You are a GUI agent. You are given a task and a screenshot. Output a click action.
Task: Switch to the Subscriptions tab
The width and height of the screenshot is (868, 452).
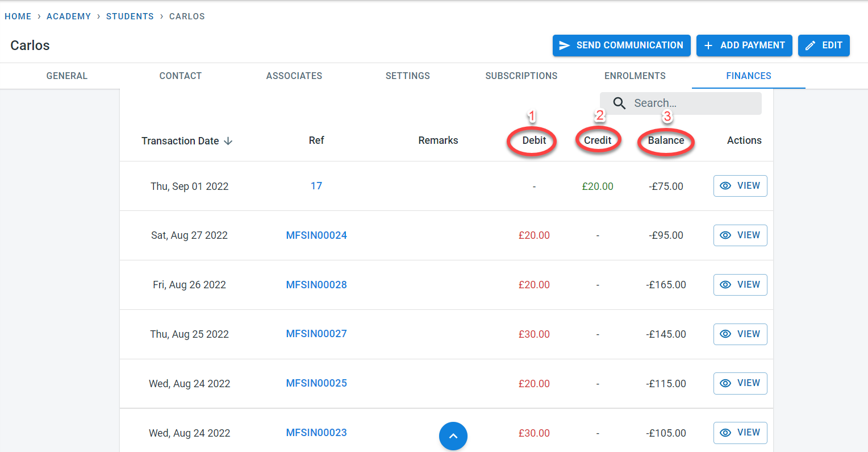click(521, 76)
